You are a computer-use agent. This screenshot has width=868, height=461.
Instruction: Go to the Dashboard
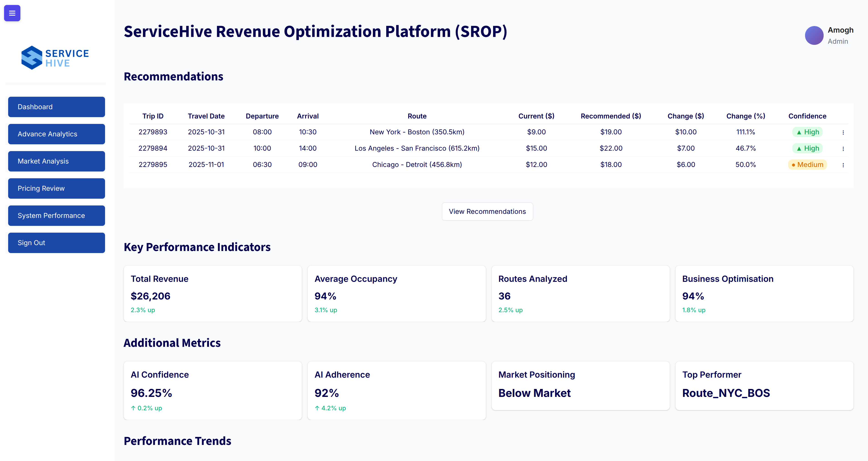(56, 106)
